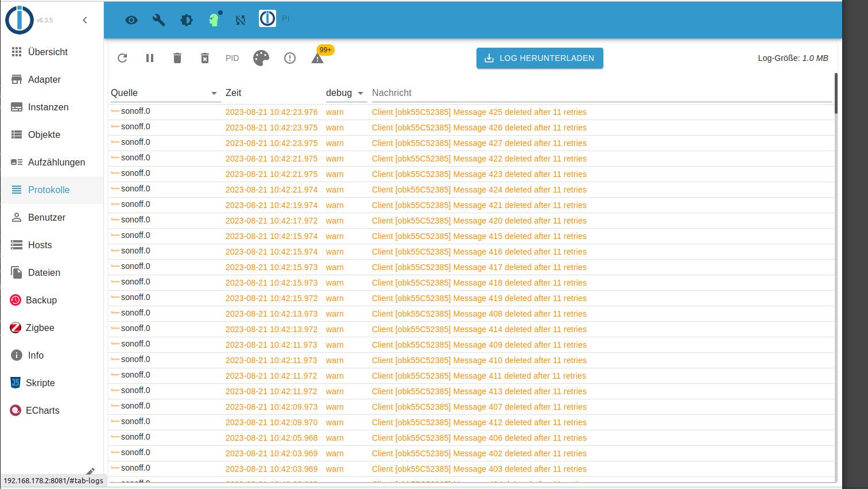
Task: Click the ioBroker logo
Action: click(20, 20)
